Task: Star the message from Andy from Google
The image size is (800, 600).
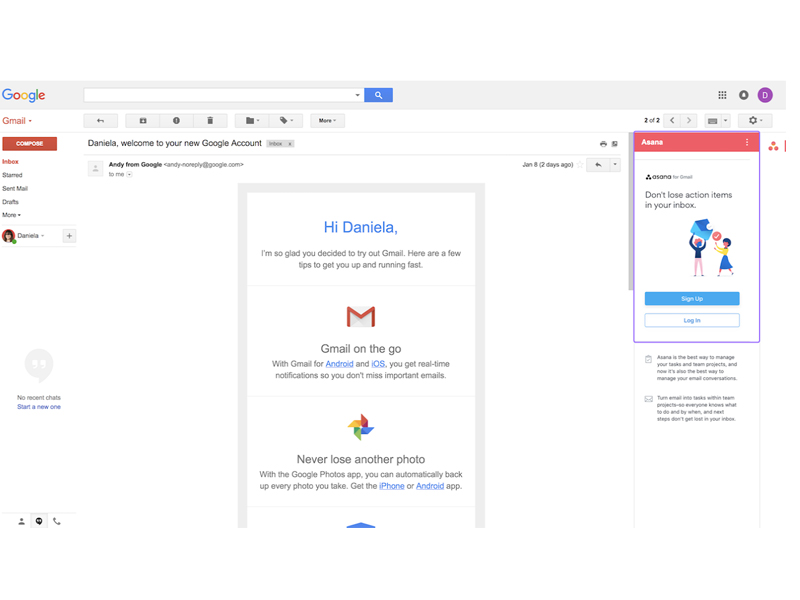Action: click(580, 165)
